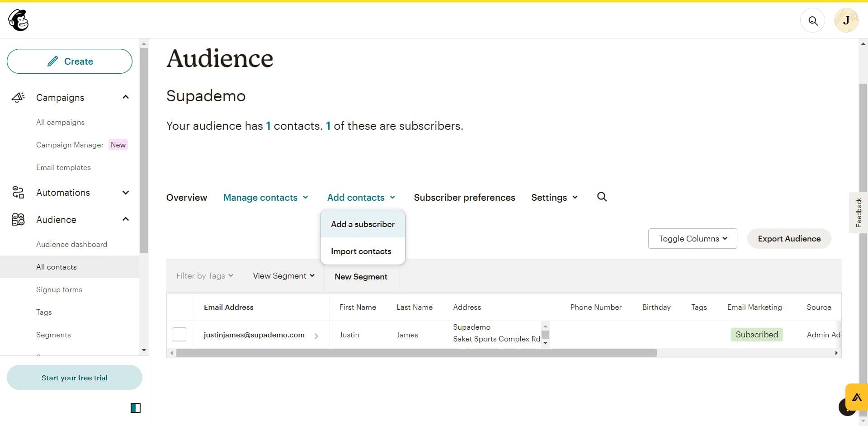Image resolution: width=868 pixels, height=426 pixels.
Task: Select the Automations icon in the sidebar
Action: [18, 192]
